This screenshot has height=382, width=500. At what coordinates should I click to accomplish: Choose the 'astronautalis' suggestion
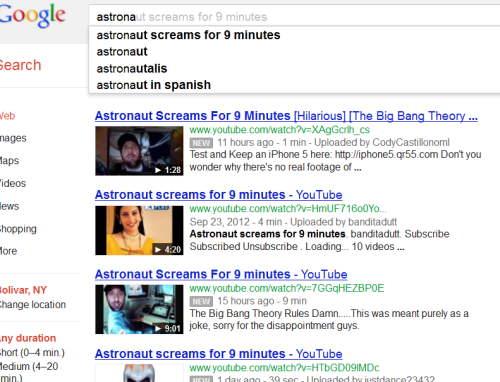(132, 69)
